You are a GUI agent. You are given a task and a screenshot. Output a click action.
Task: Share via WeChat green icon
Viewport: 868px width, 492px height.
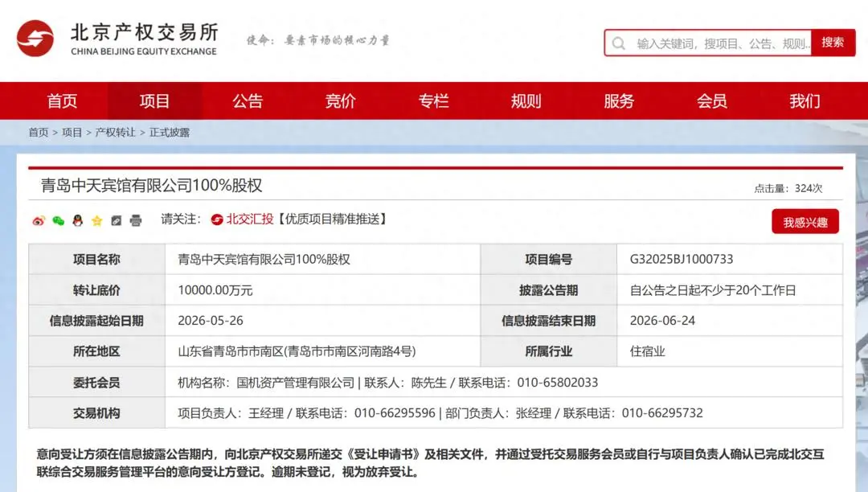tap(58, 221)
